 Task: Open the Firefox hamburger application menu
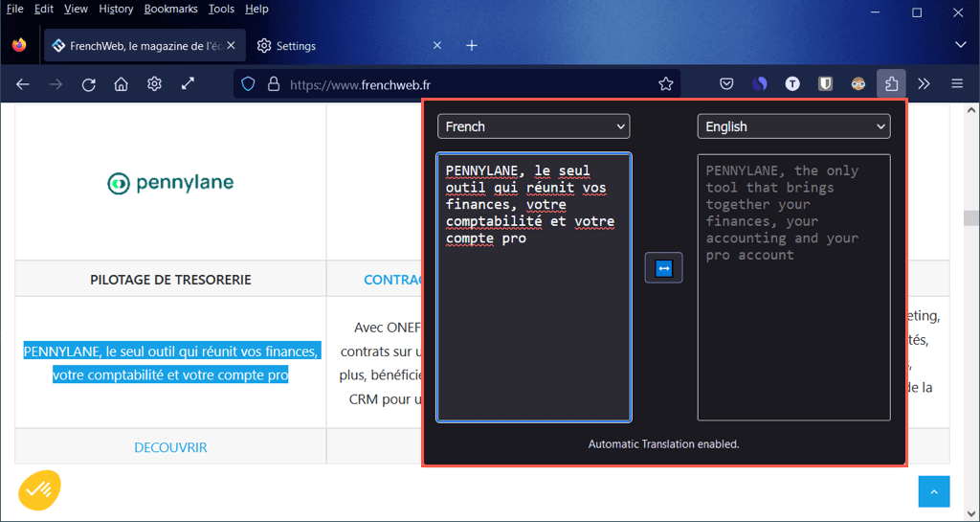(956, 84)
